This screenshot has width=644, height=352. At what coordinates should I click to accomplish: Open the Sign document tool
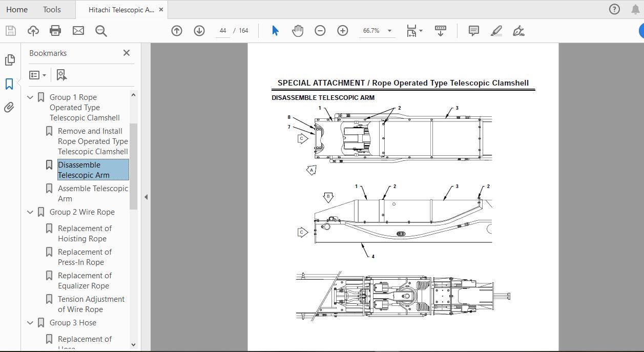point(518,31)
